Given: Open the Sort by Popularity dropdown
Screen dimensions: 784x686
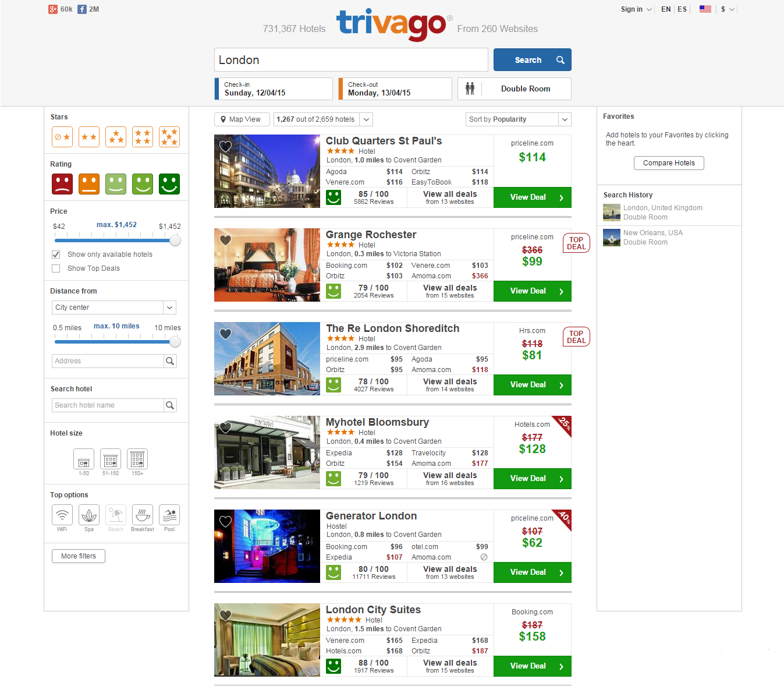Looking at the screenshot, I should coord(519,119).
